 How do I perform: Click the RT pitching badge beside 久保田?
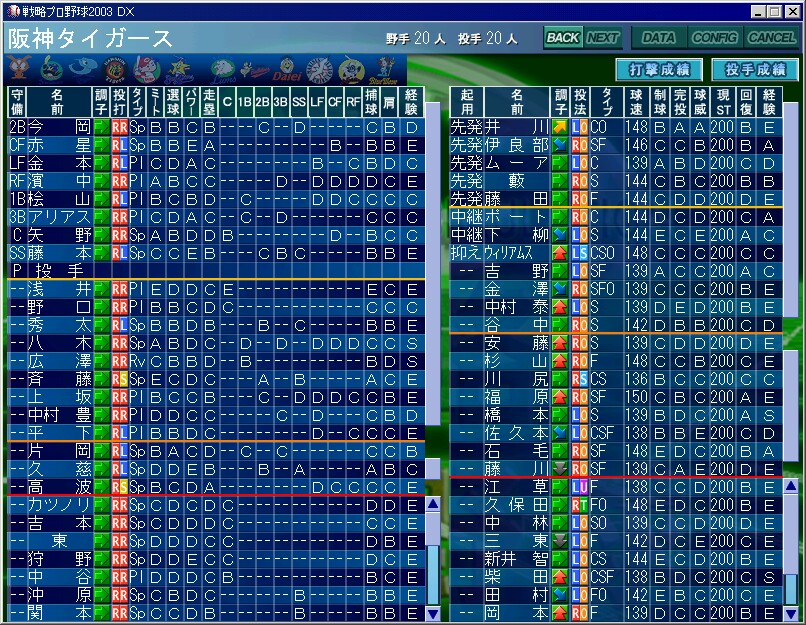click(579, 505)
